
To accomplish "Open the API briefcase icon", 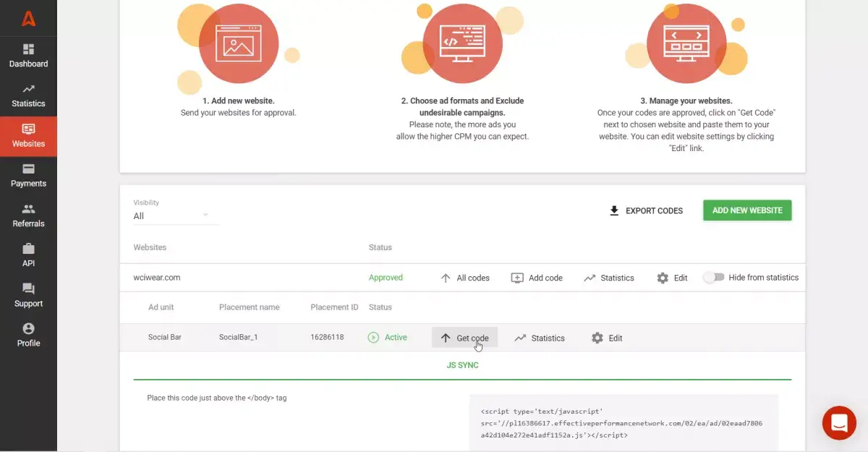I will pos(28,249).
